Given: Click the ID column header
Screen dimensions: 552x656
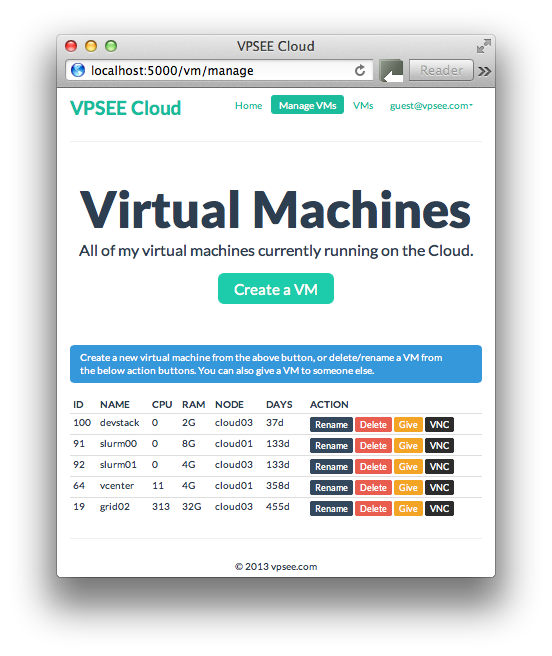Looking at the screenshot, I should point(78,405).
